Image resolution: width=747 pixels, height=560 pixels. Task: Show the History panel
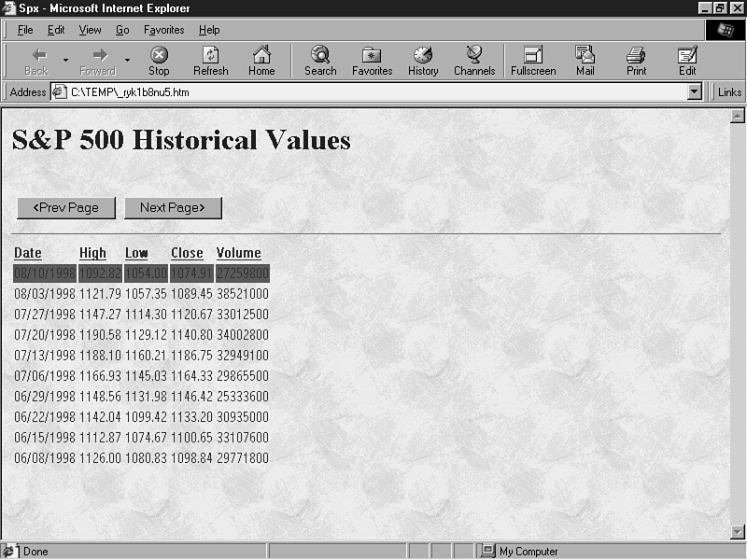(423, 61)
